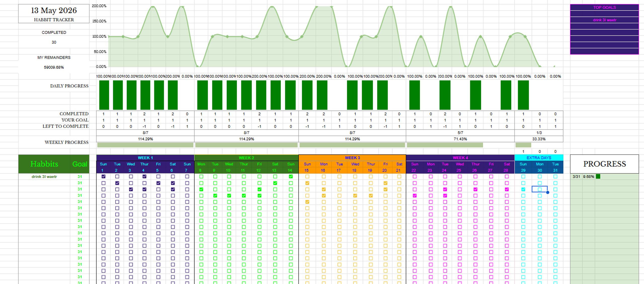644x284 pixels.
Task: Click the 'Goal' column header
Action: click(79, 164)
